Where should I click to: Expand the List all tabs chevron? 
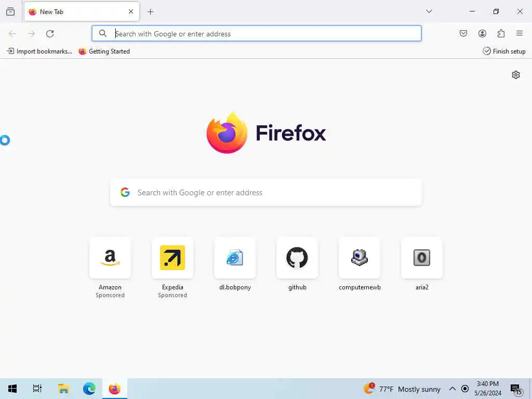pos(429,11)
